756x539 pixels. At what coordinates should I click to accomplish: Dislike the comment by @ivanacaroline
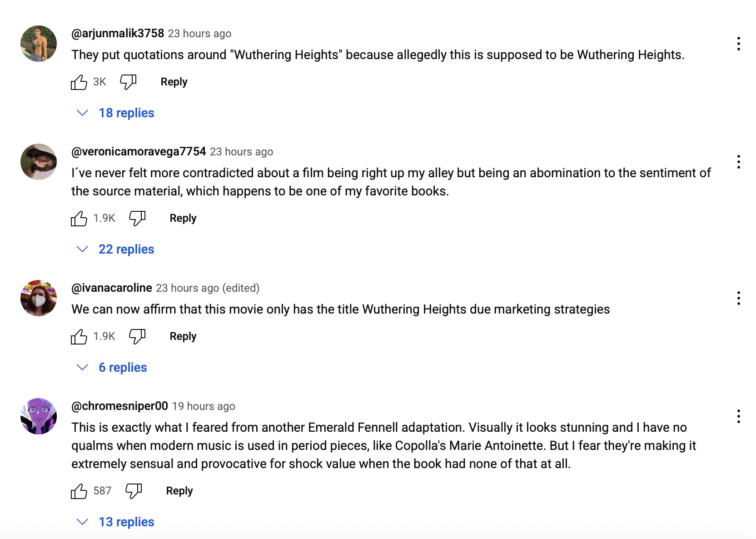[x=137, y=337]
